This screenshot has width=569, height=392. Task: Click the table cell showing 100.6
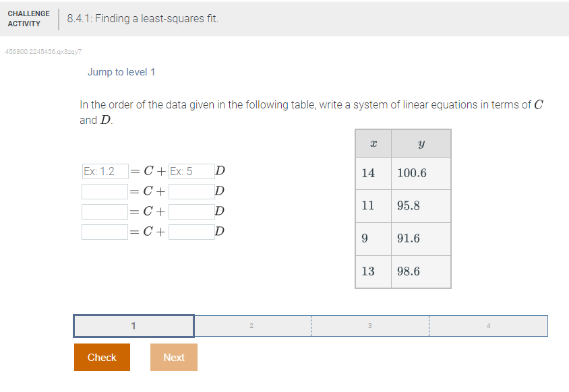point(421,173)
